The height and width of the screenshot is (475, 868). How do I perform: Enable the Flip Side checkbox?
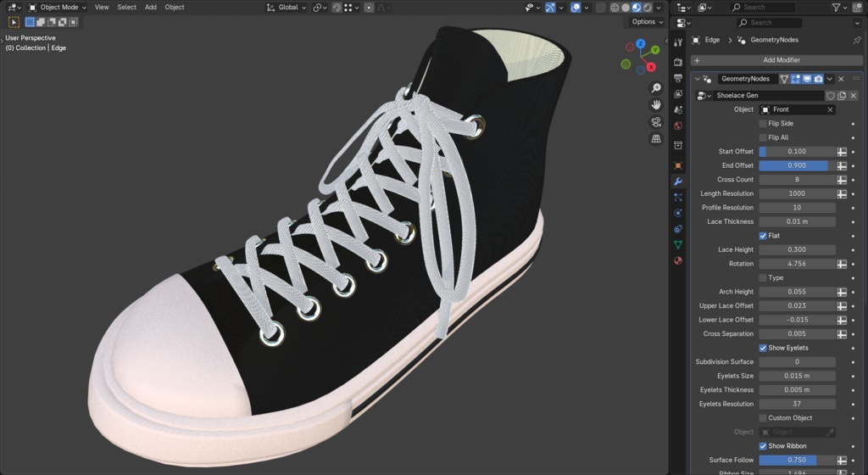tap(763, 124)
